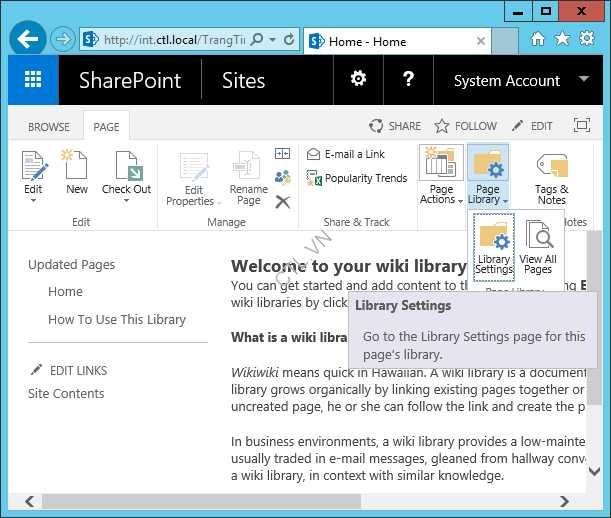Open the settings gear menu
Image resolution: width=611 pixels, height=518 pixels.
coord(357,80)
